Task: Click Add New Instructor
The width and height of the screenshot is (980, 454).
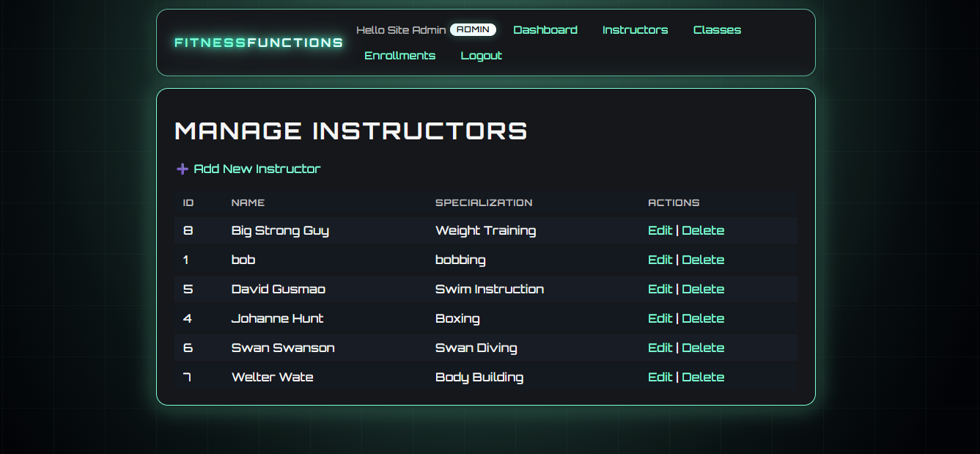Action: pos(257,169)
